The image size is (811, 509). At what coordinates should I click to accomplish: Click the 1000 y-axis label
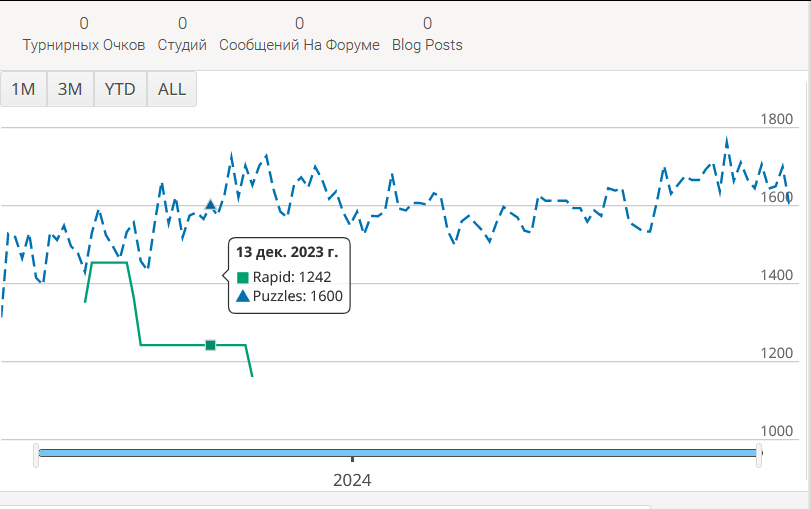point(776,431)
